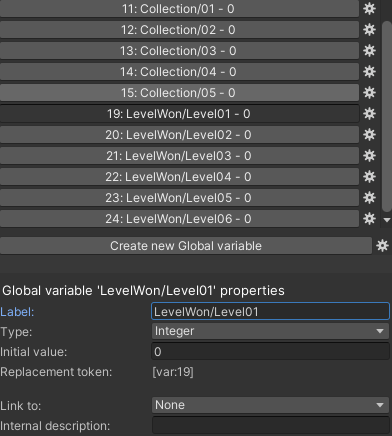The height and width of the screenshot is (436, 392).
Task: Open gear menu for 19: LevelWon/Level01 variable
Action: (369, 114)
